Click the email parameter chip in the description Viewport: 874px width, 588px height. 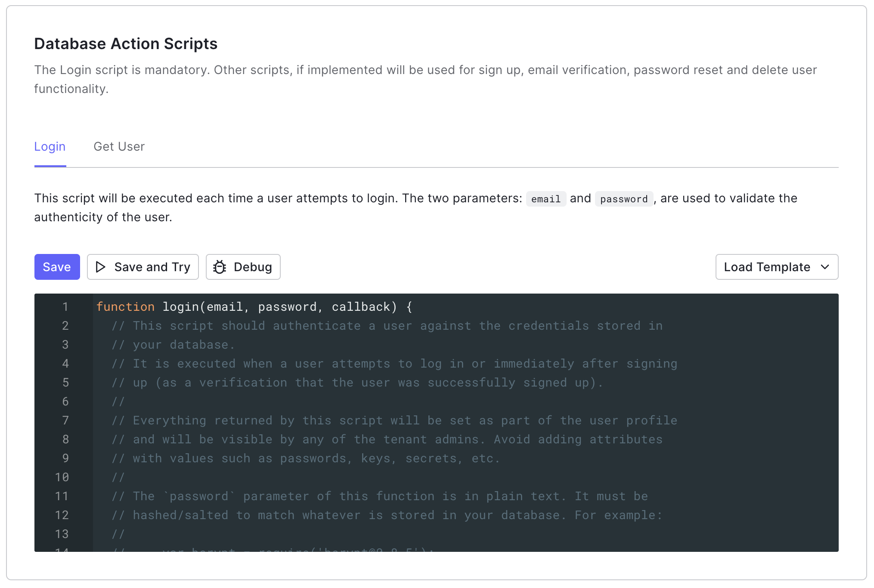pos(545,199)
